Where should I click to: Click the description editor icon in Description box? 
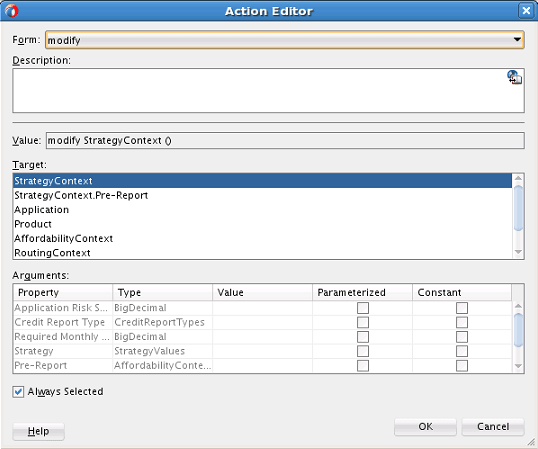pyautogui.click(x=514, y=77)
